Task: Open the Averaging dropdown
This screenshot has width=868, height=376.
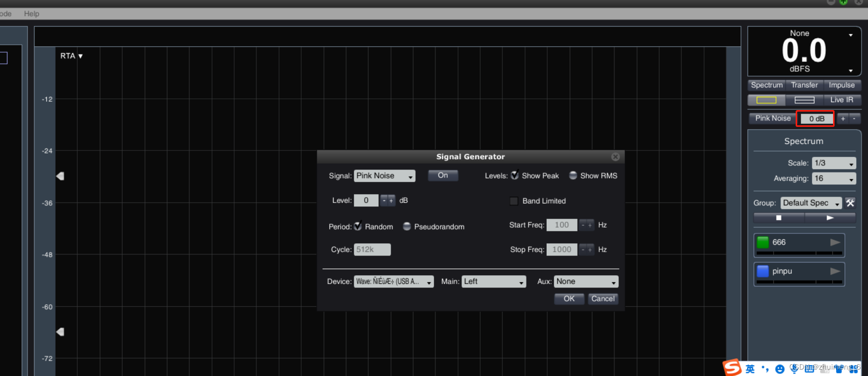Action: tap(834, 178)
